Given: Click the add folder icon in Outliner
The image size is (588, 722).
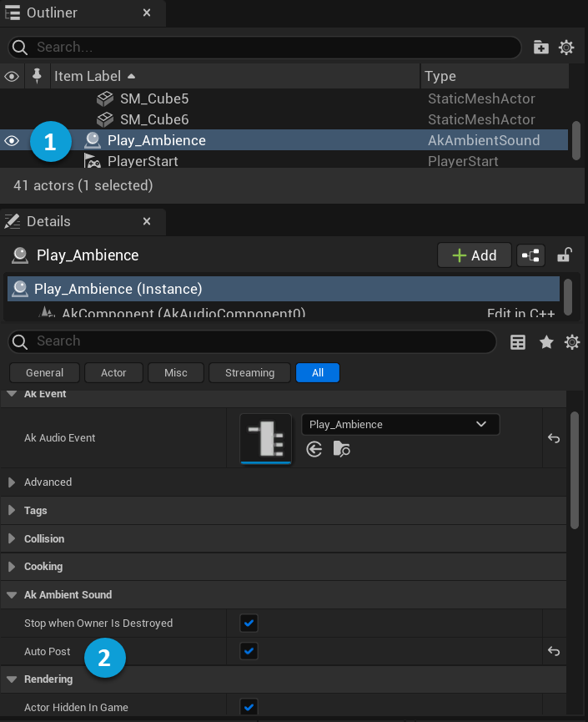Looking at the screenshot, I should 541,48.
